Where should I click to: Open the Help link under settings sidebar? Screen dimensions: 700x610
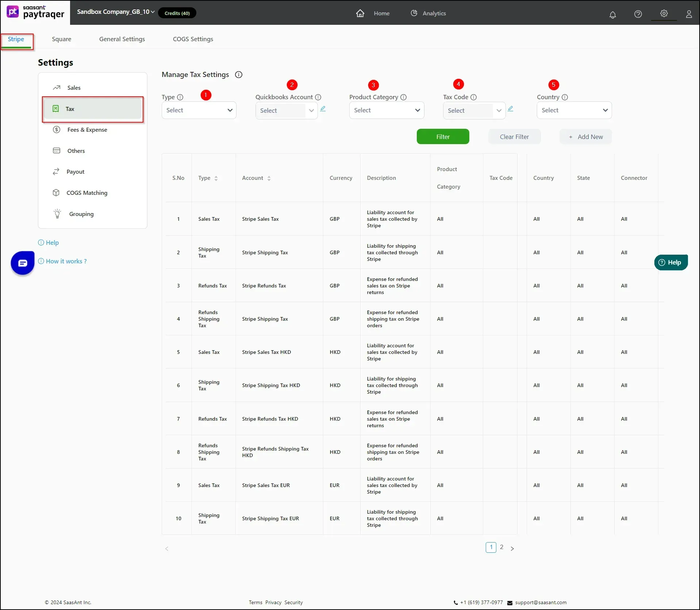49,243
